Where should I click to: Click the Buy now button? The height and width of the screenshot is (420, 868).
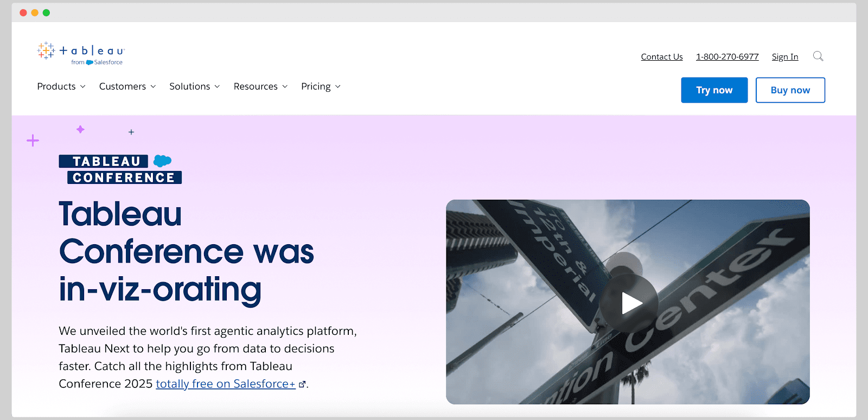pos(790,90)
